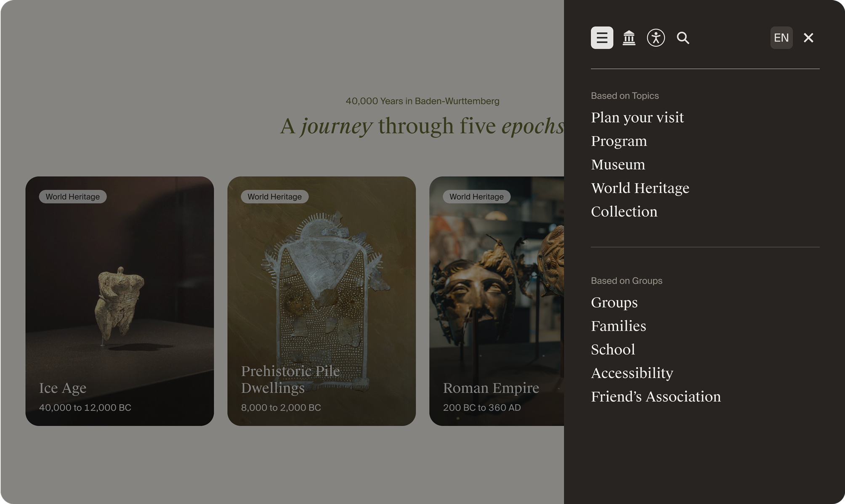
Task: Close the navigation panel with X
Action: click(808, 38)
